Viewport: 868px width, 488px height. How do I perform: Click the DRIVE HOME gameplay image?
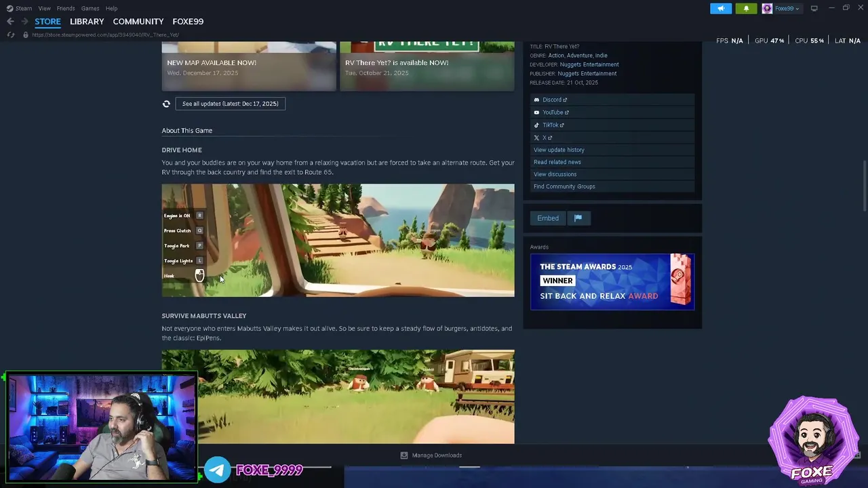[338, 241]
